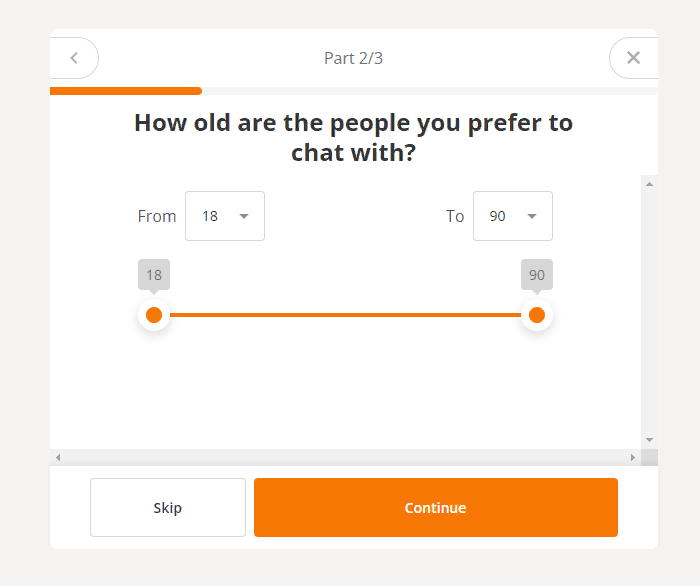Close the questionnaire with the X button
This screenshot has height=586, width=700.
[x=633, y=58]
